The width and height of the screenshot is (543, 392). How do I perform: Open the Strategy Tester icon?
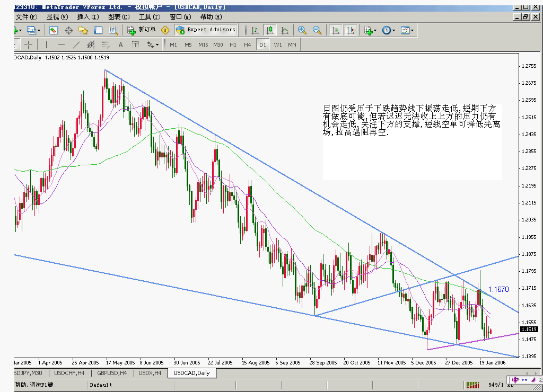(113, 30)
